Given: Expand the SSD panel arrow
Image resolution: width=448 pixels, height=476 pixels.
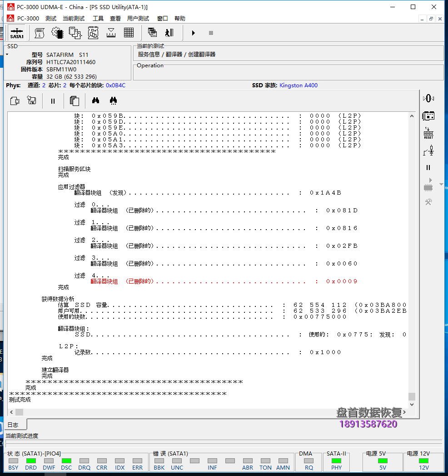Looking at the screenshot, I should click(7, 55).
